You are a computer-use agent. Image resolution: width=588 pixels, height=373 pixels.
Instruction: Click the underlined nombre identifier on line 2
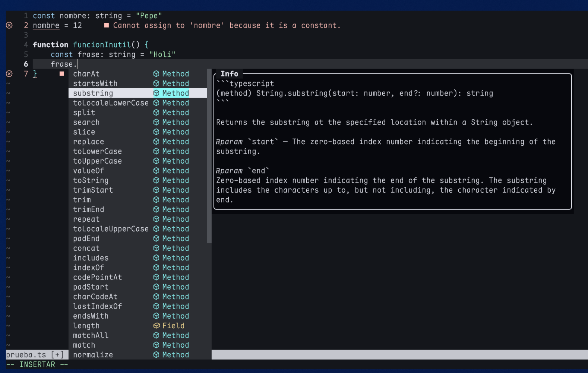coord(46,25)
